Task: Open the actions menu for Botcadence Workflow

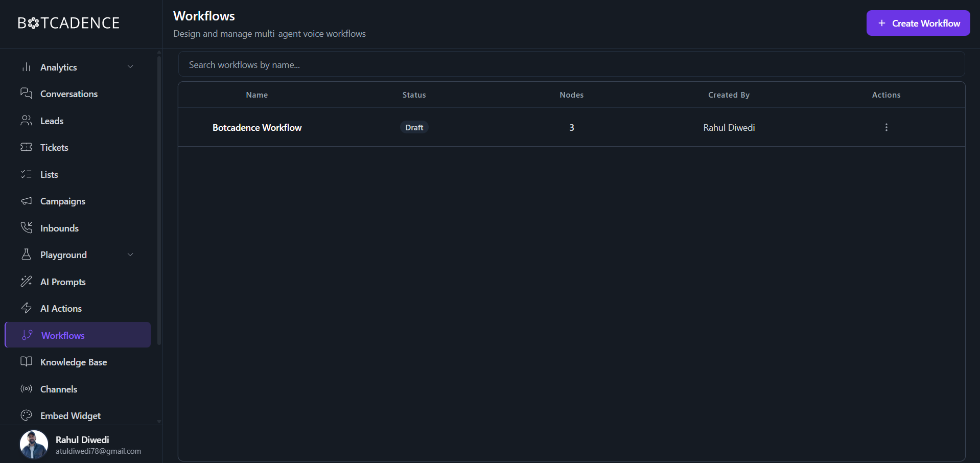Action: [x=886, y=127]
